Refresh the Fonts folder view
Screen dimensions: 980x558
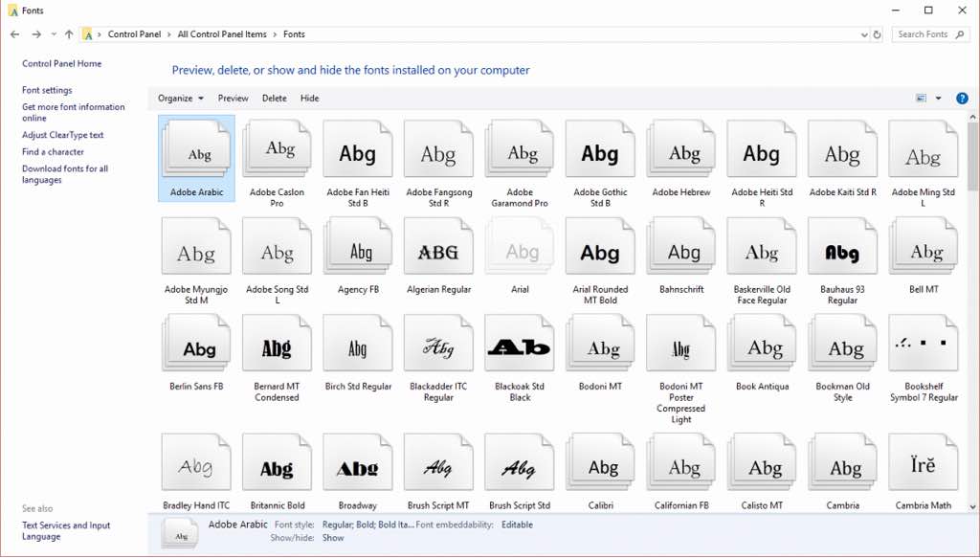[878, 35]
